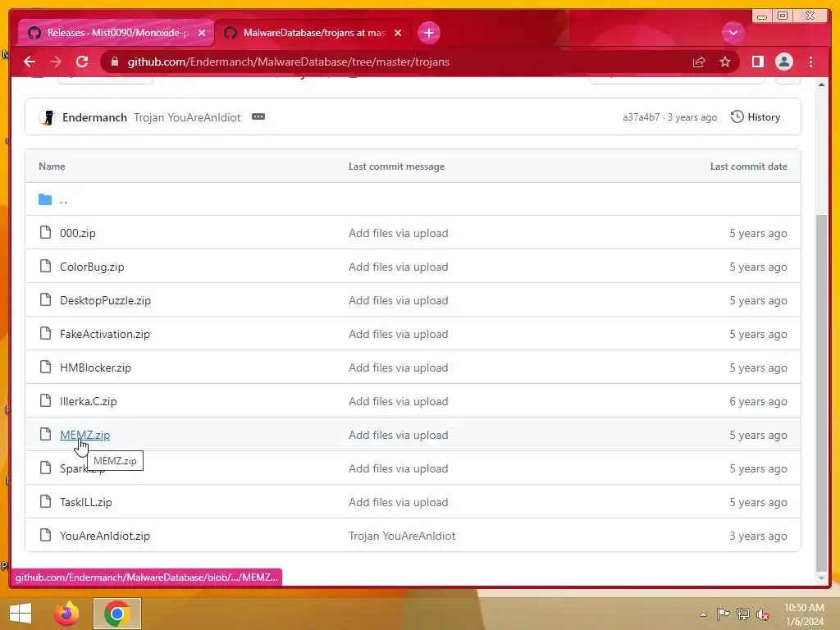The image size is (840, 630).
Task: Go to parent directory folder icon
Action: 45,200
